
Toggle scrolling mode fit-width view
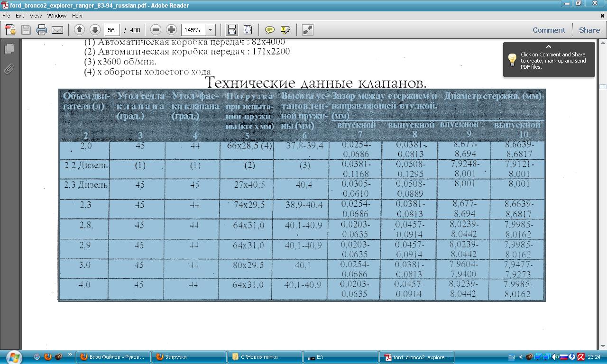[231, 30]
